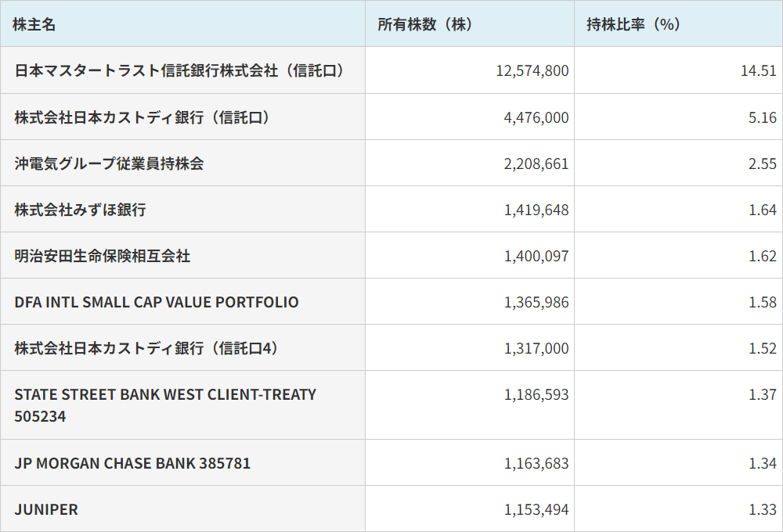Image resolution: width=783 pixels, height=532 pixels.
Task: Select 株式会社日本カストディ銀行（信託口4） cell
Action: pos(182,348)
